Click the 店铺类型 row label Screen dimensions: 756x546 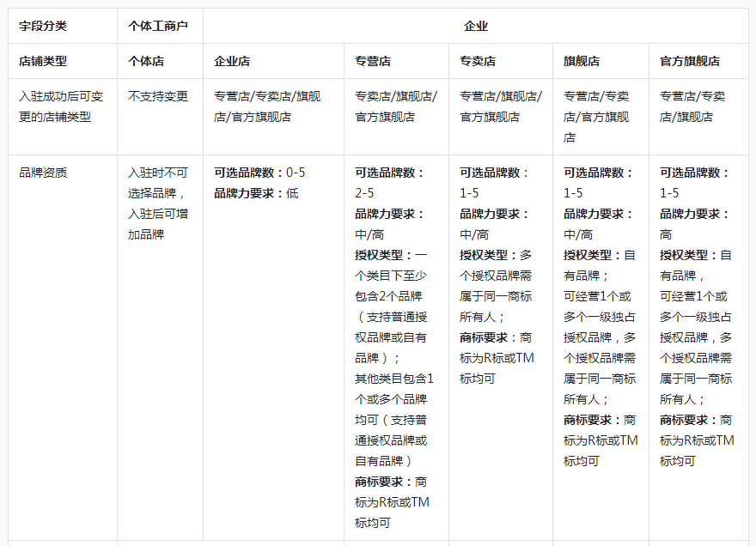coord(39,60)
